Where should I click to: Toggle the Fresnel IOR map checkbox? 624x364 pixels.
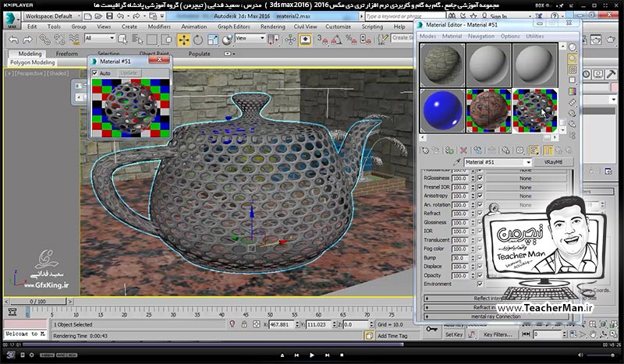[480, 187]
